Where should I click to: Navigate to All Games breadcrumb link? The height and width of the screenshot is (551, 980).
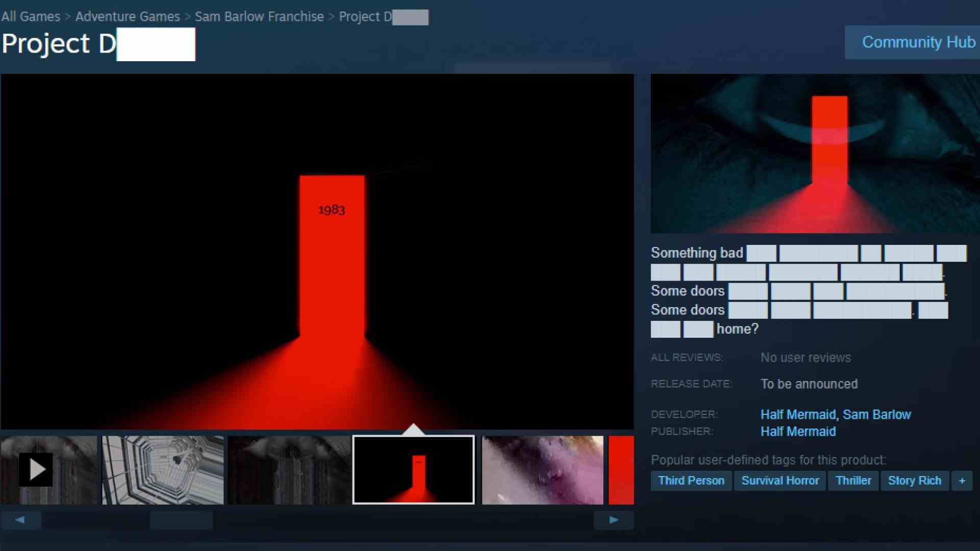point(29,15)
